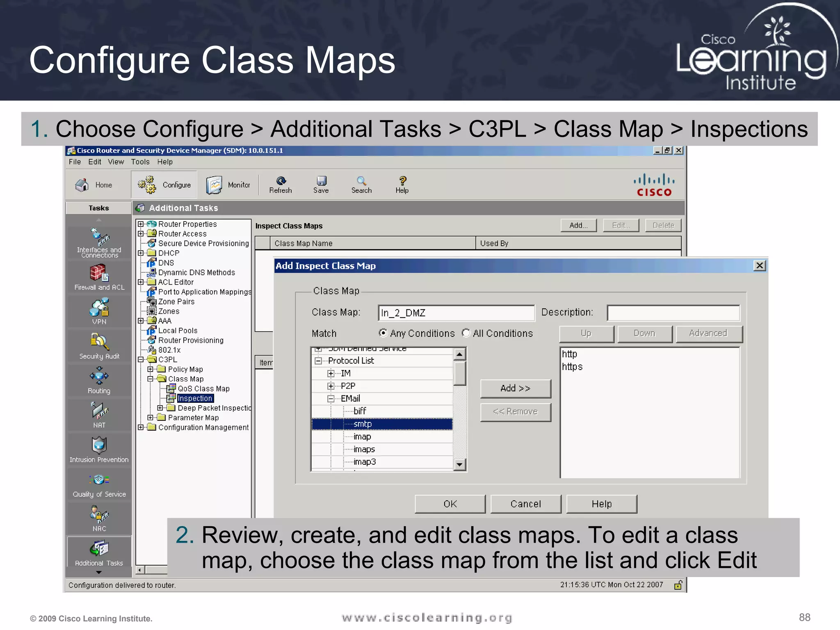The image size is (840, 630).
Task: Collapse the C3PL node
Action: pyautogui.click(x=141, y=359)
